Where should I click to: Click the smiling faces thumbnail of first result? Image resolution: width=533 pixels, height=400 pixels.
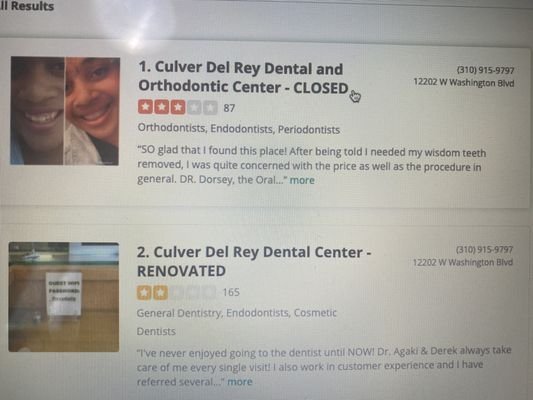point(65,111)
